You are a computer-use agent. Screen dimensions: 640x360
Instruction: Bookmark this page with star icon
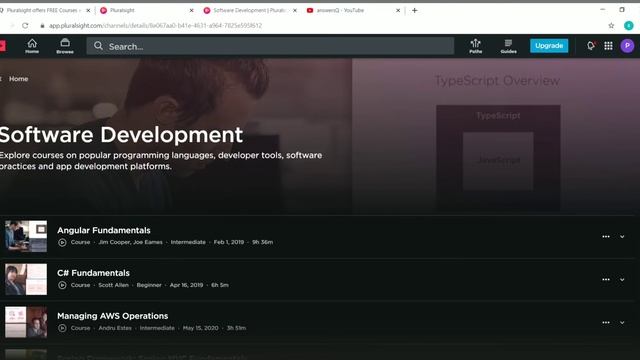tap(611, 25)
